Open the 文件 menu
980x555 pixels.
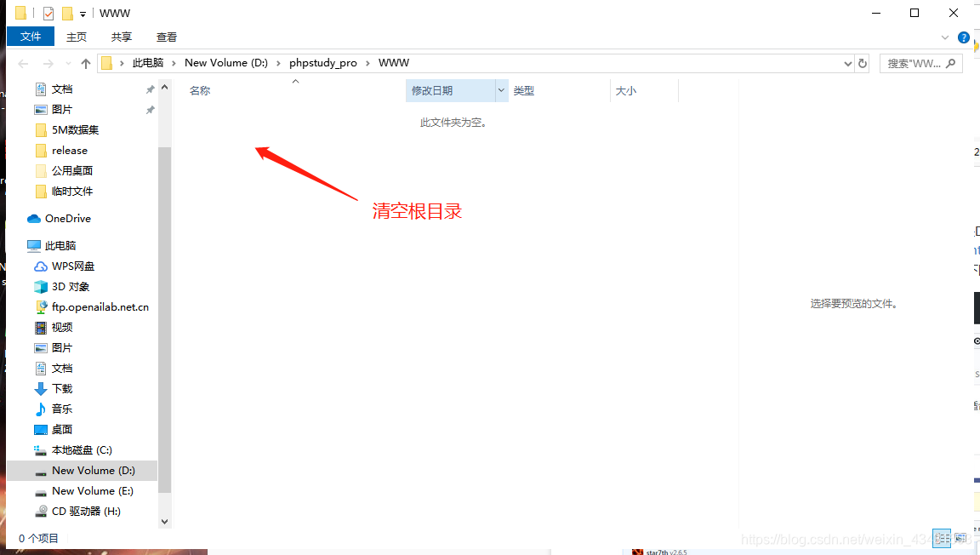(x=30, y=37)
